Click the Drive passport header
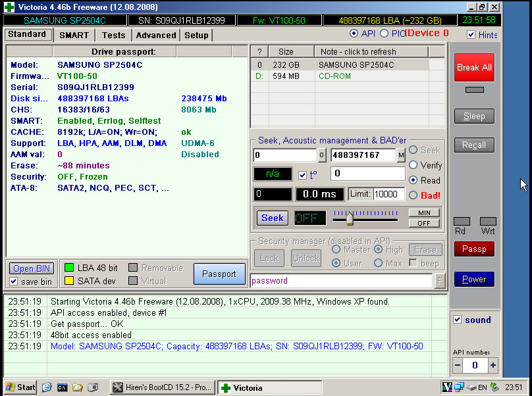Screen dimensions: 532x396 pos(115,51)
